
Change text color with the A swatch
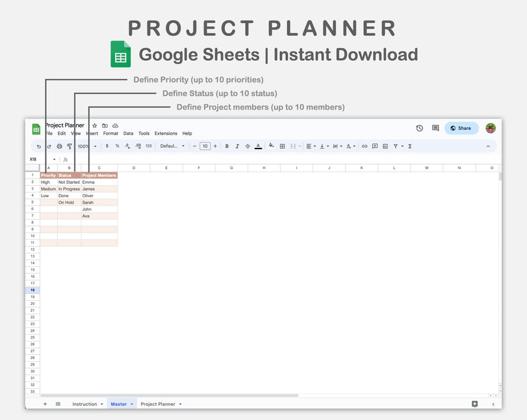pos(258,146)
